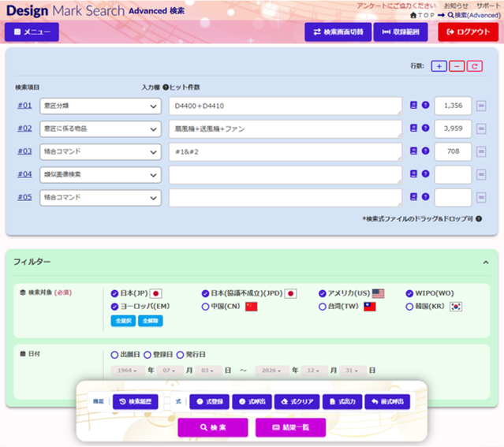Delete row #02 with its minus icon
Viewport: 504px width, 447px height.
click(481, 129)
